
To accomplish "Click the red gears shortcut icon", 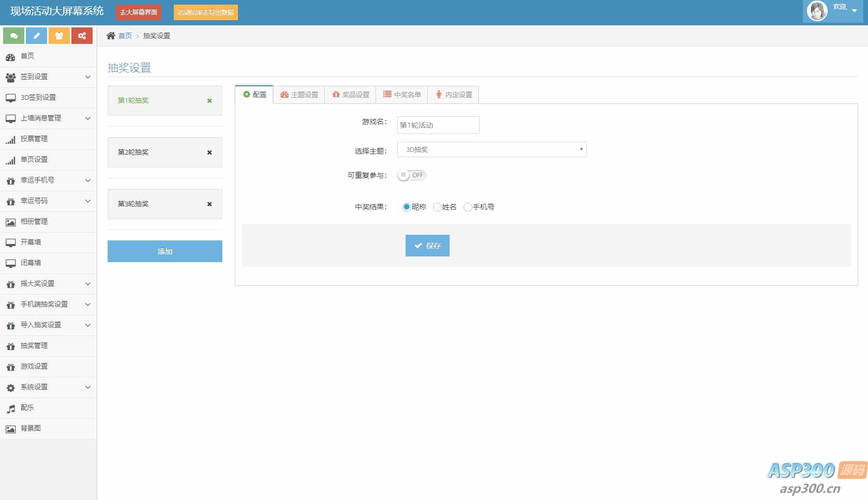I will [x=82, y=36].
